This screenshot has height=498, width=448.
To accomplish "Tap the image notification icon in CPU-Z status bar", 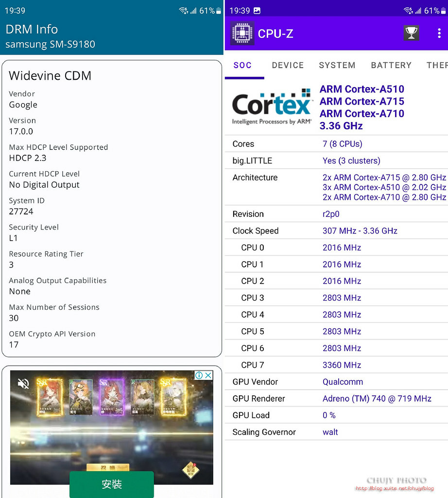I will [x=257, y=11].
